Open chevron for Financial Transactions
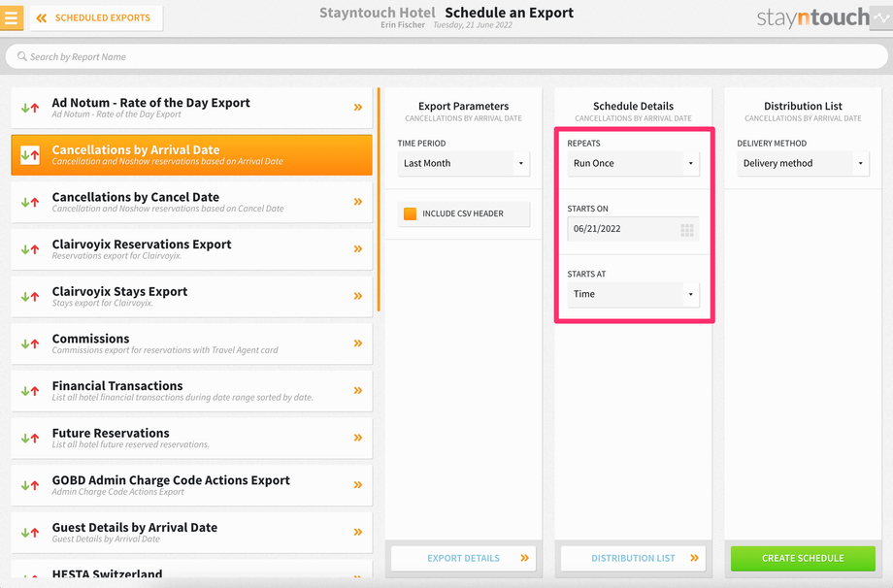 357,390
